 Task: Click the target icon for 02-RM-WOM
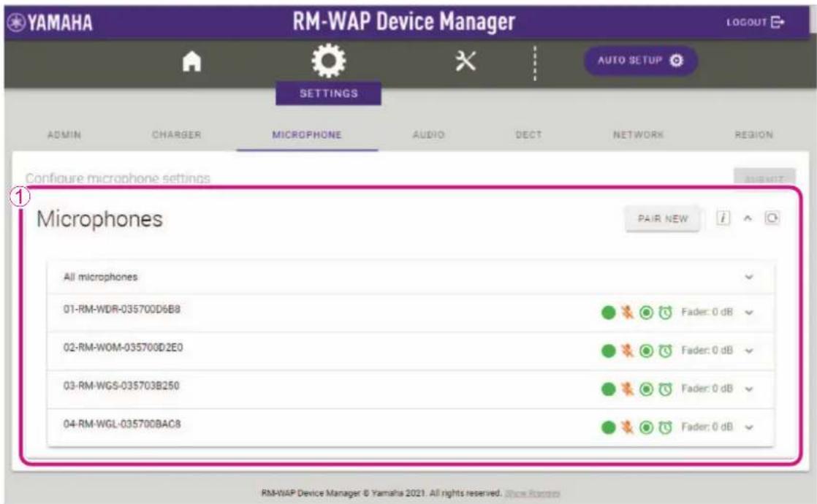(646, 351)
